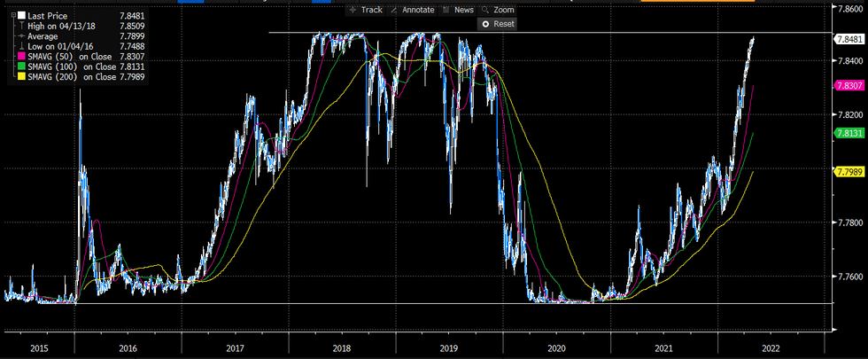The image size is (868, 359).
Task: Click the Track crosshair icon
Action: pos(353,9)
